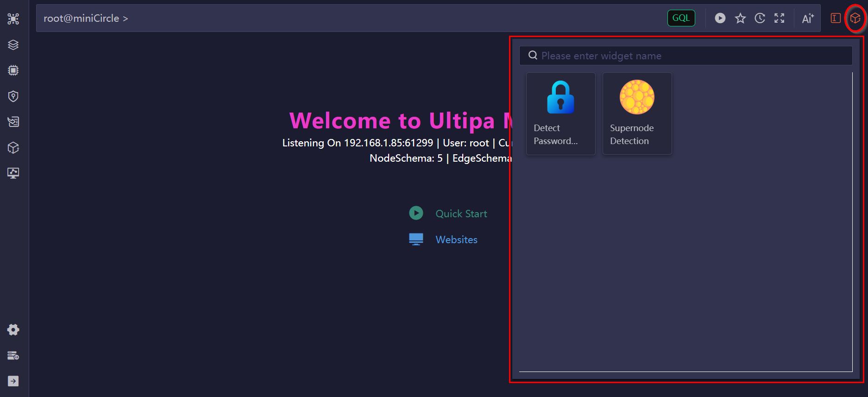Click the orange cube widget icon at top right
Image resolution: width=868 pixels, height=397 pixels.
(855, 19)
